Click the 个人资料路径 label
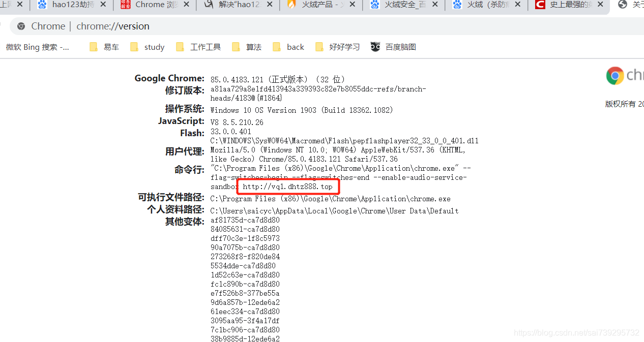 (175, 209)
